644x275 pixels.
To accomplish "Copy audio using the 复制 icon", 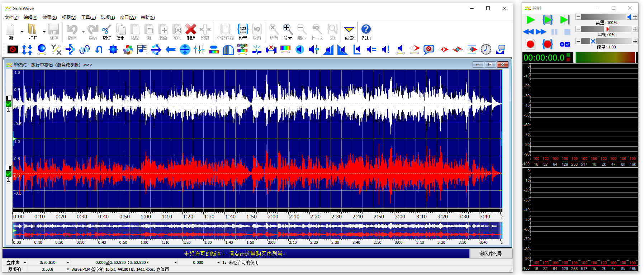I will 121,32.
